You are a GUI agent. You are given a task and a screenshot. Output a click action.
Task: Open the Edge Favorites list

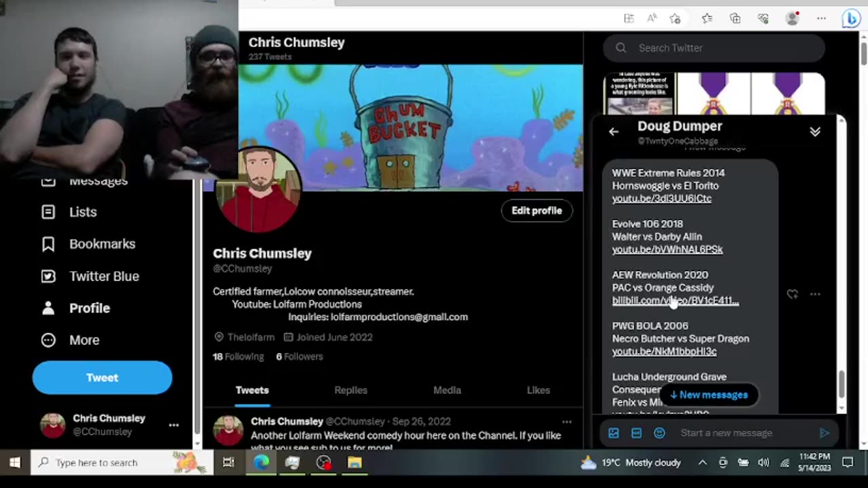(707, 19)
